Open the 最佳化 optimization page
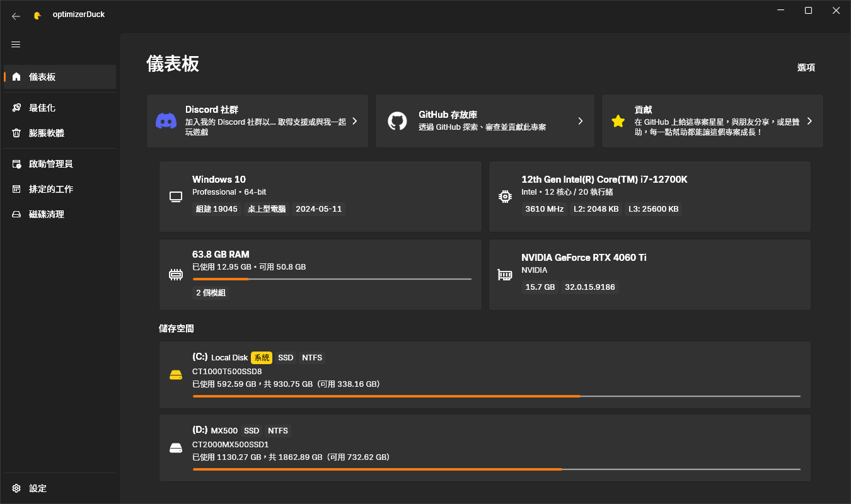Image resolution: width=851 pixels, height=504 pixels. click(60, 108)
